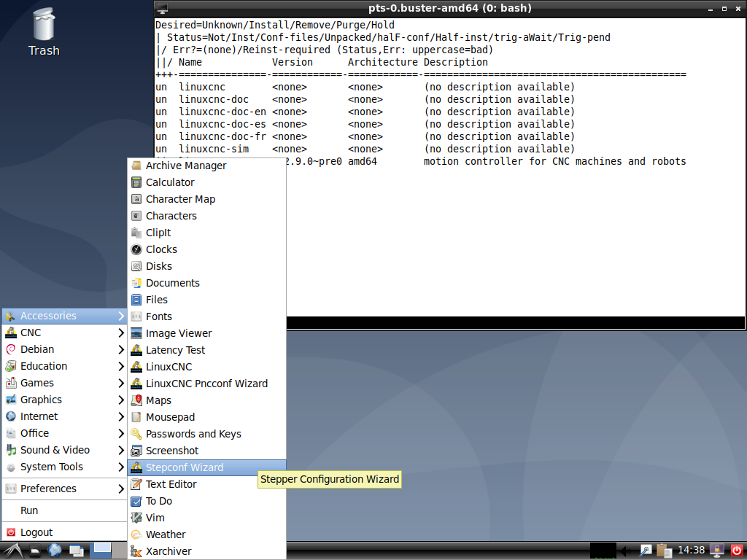Image resolution: width=747 pixels, height=560 pixels.
Task: Open the Preferences submenu
Action: coord(64,489)
